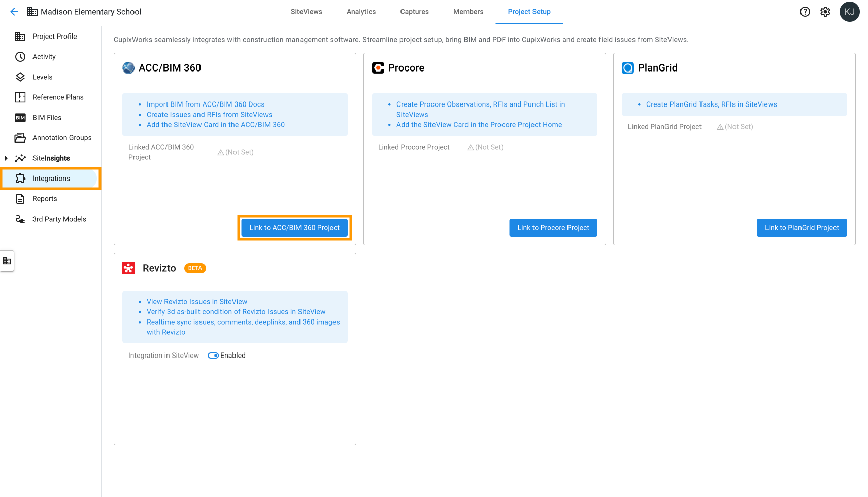Click Create Issues and RFIs from SiteViews
The image size is (868, 497).
pyautogui.click(x=209, y=115)
